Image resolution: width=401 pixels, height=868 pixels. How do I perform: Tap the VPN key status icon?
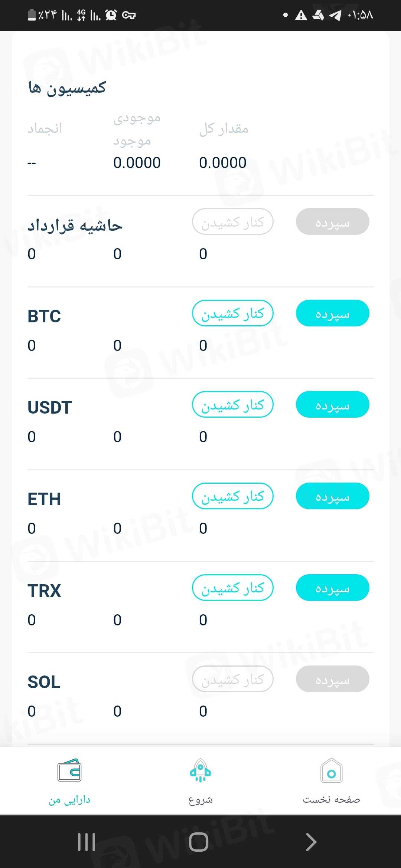tap(129, 15)
